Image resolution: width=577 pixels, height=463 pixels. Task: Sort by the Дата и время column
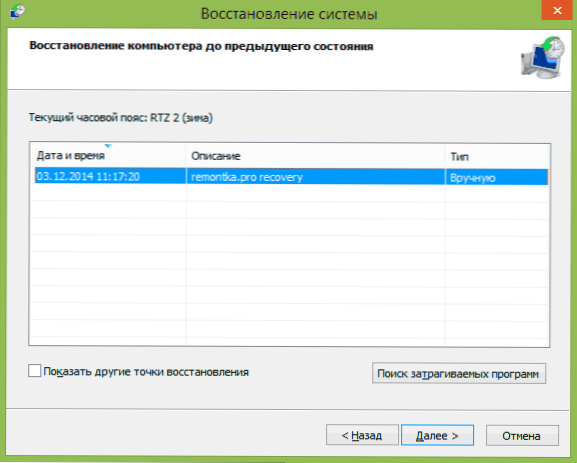[x=107, y=156]
